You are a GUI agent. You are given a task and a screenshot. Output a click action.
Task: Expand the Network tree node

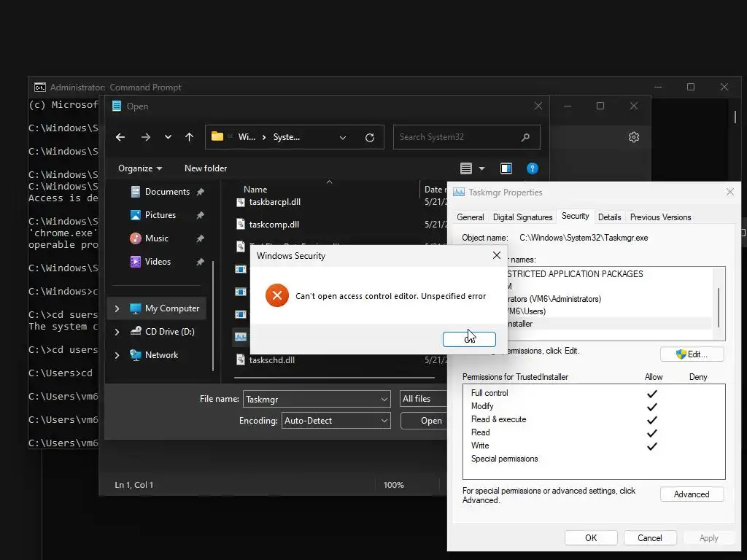pos(117,355)
